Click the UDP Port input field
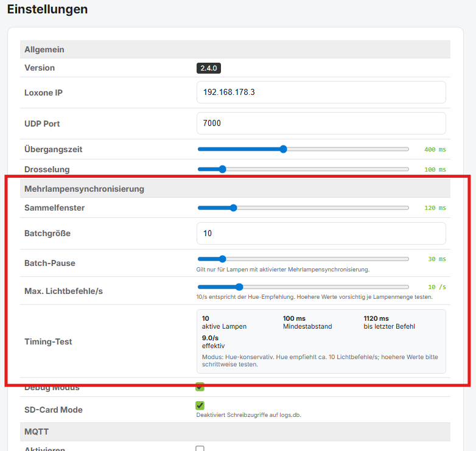 point(321,123)
